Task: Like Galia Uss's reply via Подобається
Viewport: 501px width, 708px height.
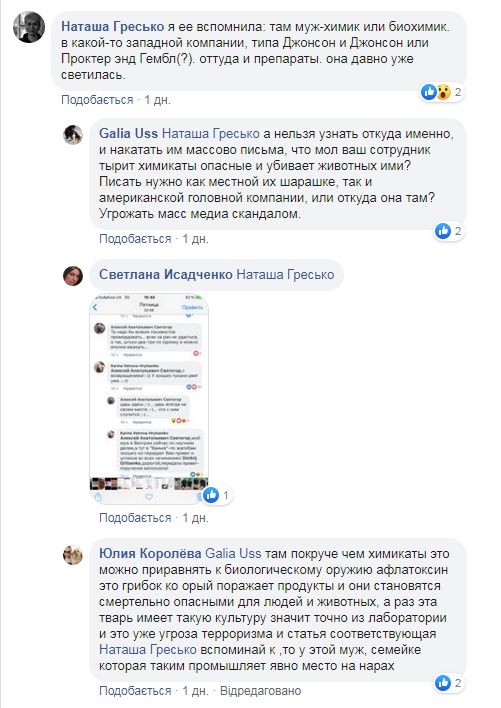Action: pos(135,239)
